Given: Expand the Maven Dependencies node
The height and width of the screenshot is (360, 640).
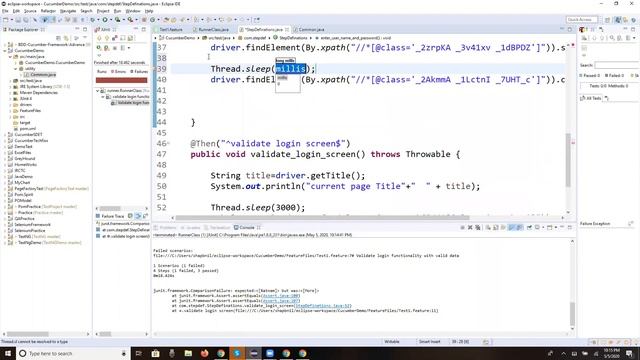Looking at the screenshot, I should coord(11,93).
